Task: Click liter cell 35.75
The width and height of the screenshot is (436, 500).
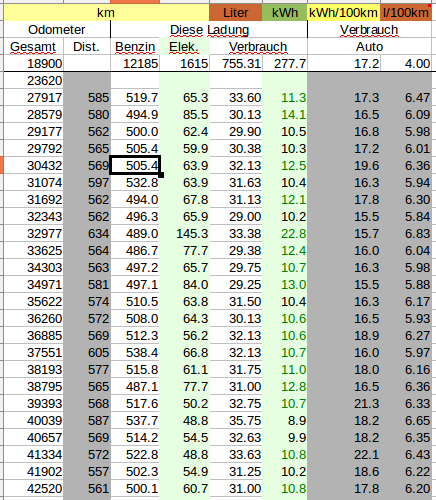Action: click(236, 421)
